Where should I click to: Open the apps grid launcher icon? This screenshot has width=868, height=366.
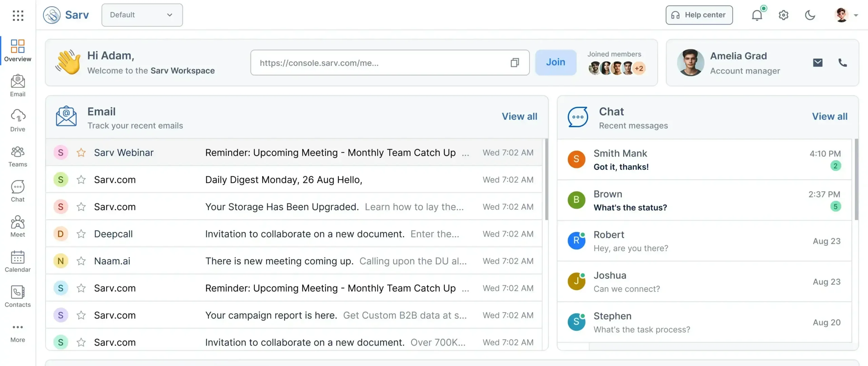pos(18,15)
